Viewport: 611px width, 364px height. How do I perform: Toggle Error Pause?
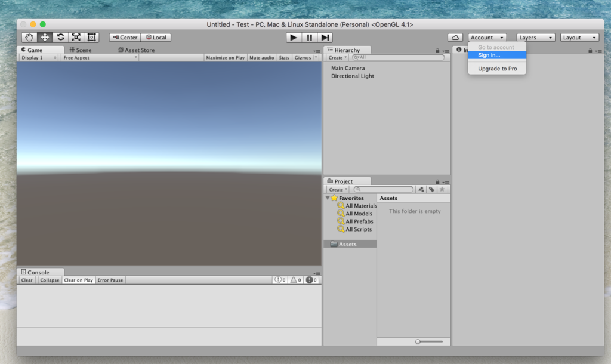click(110, 280)
